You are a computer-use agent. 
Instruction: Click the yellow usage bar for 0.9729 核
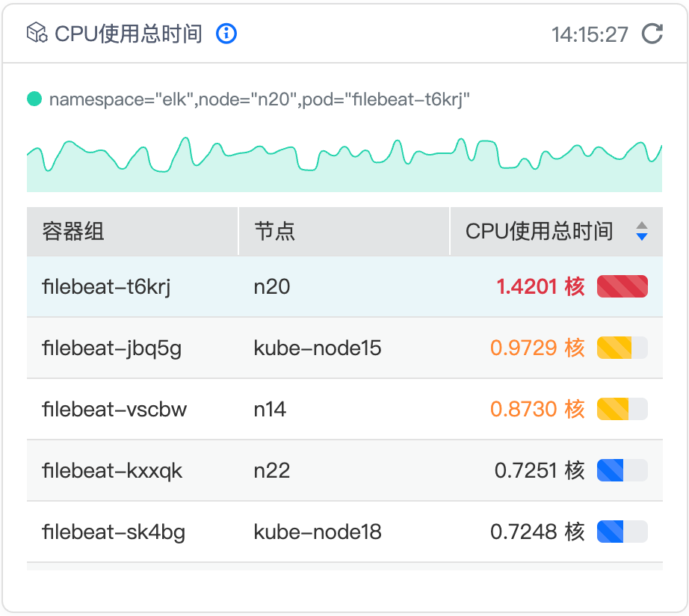[x=622, y=348]
